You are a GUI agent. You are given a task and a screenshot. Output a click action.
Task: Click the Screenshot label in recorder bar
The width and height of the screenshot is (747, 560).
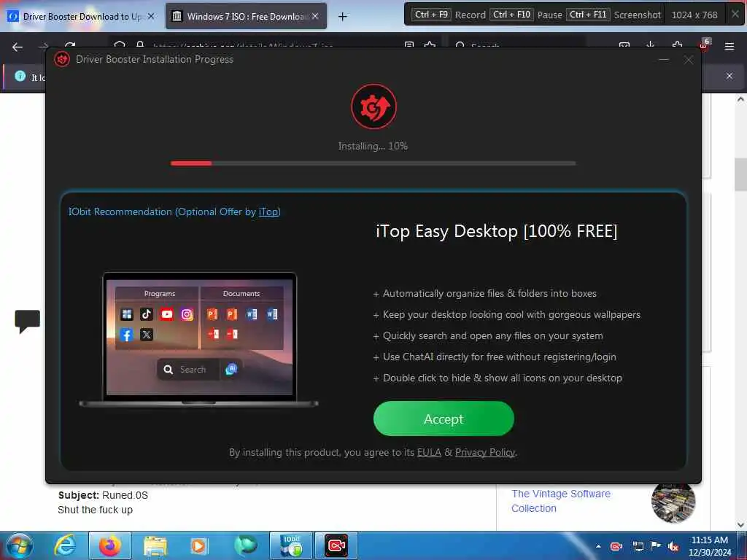pyautogui.click(x=638, y=15)
